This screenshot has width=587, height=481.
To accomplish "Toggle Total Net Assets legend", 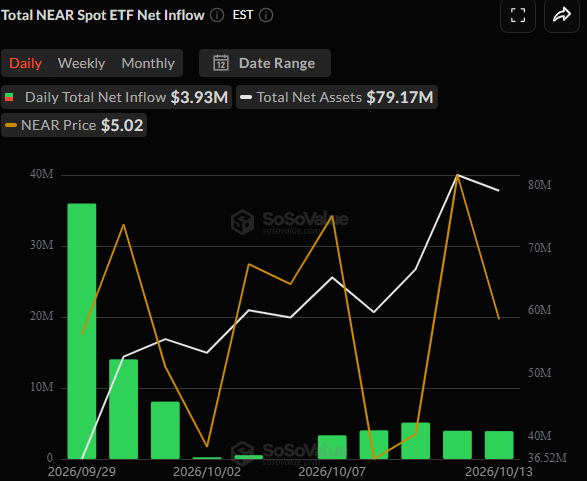I will coord(337,97).
